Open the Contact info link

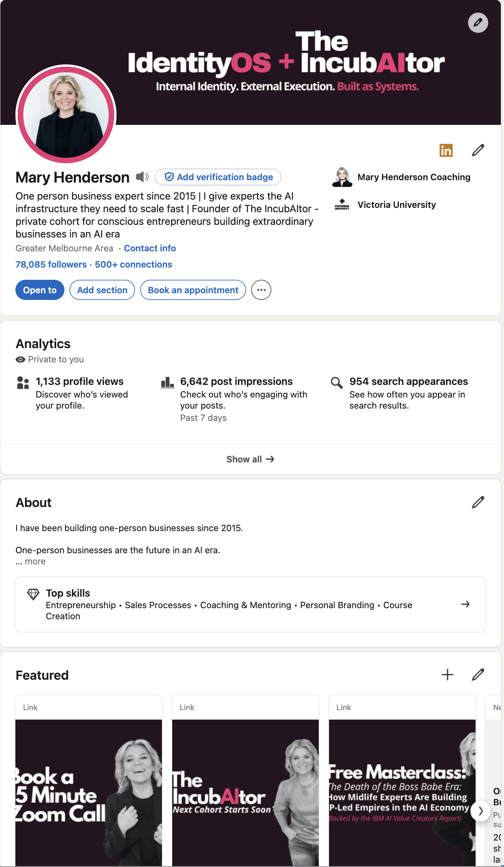[x=150, y=248]
